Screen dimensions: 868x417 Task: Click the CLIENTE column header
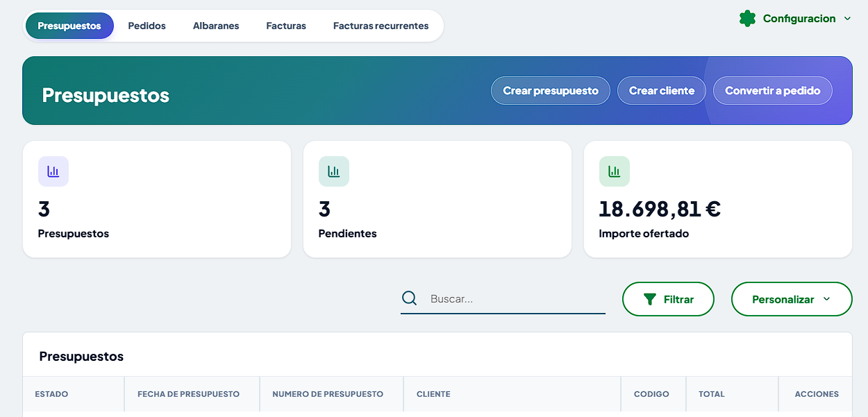tap(512, 394)
